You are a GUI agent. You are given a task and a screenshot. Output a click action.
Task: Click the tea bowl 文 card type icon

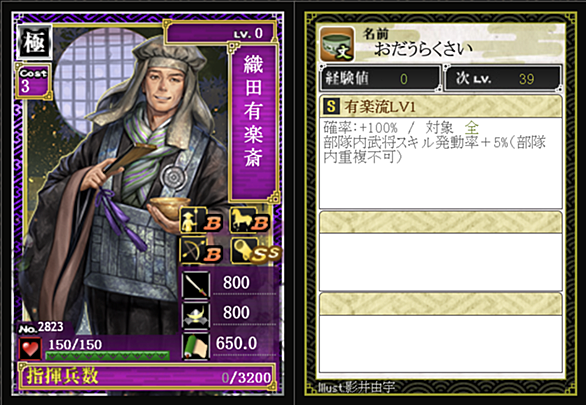337,44
